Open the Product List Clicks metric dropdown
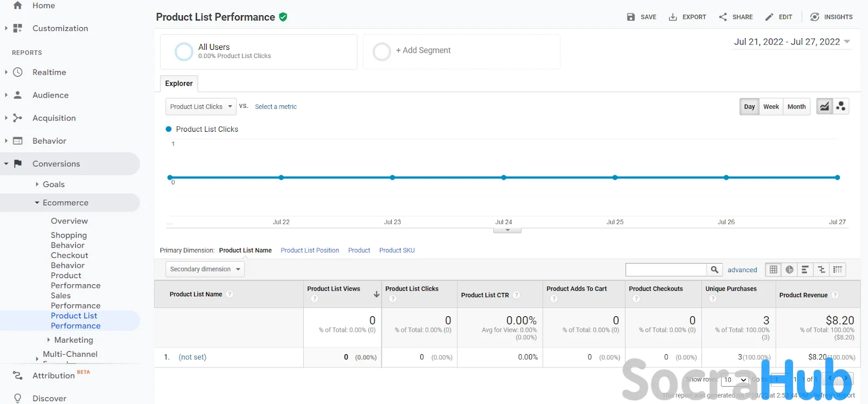This screenshot has height=404, width=868. click(201, 106)
